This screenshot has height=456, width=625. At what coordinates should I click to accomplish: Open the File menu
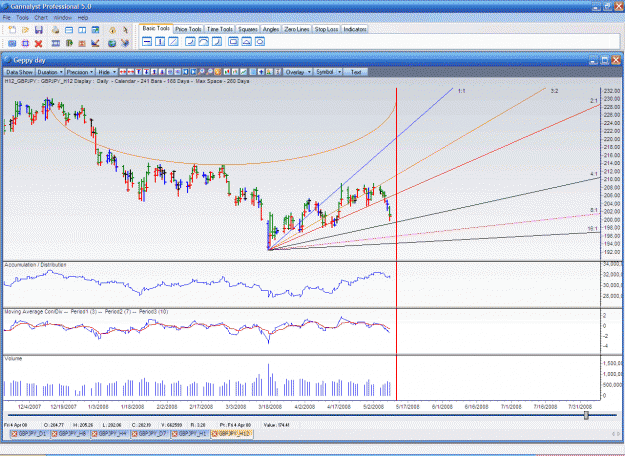(7, 18)
